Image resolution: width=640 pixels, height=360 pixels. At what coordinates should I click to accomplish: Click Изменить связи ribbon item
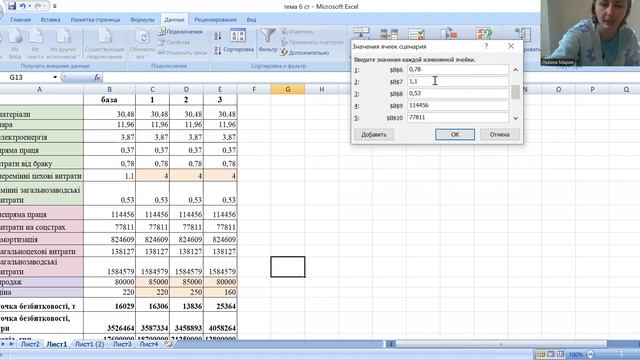[182, 52]
